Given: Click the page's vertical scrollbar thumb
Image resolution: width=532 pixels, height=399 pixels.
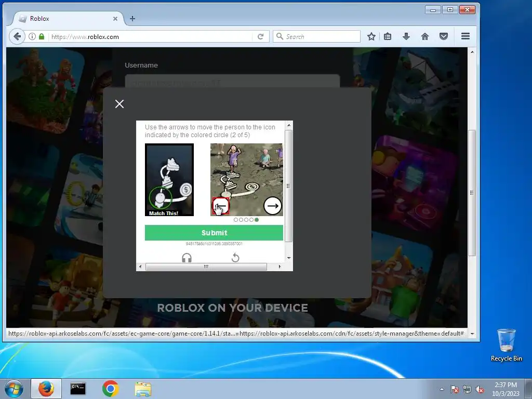Looking at the screenshot, I should tap(472, 193).
